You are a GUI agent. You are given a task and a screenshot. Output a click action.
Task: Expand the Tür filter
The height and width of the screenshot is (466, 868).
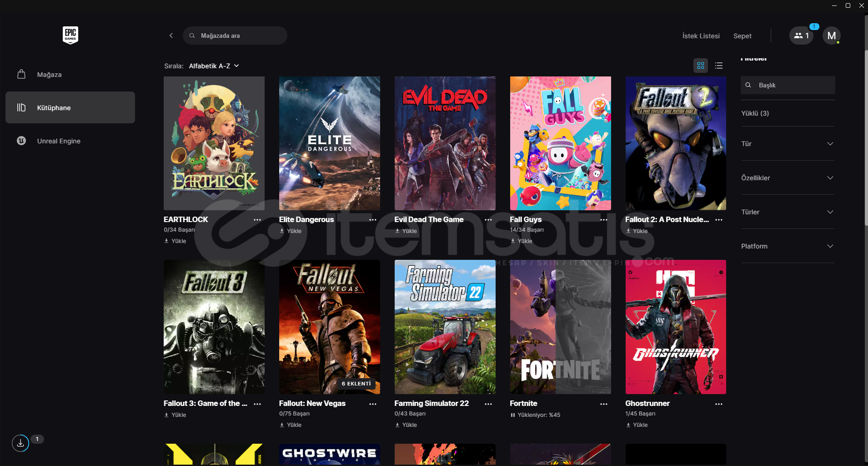tap(788, 144)
